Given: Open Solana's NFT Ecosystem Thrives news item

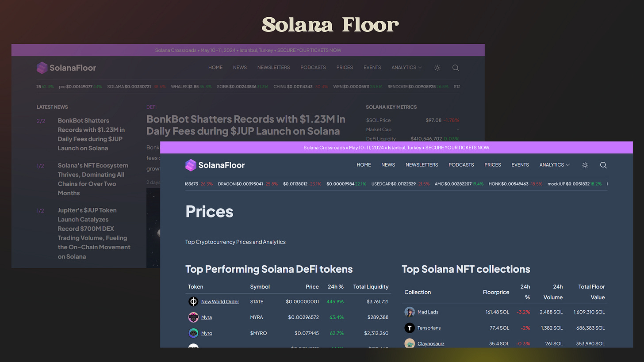Looking at the screenshot, I should [93, 179].
